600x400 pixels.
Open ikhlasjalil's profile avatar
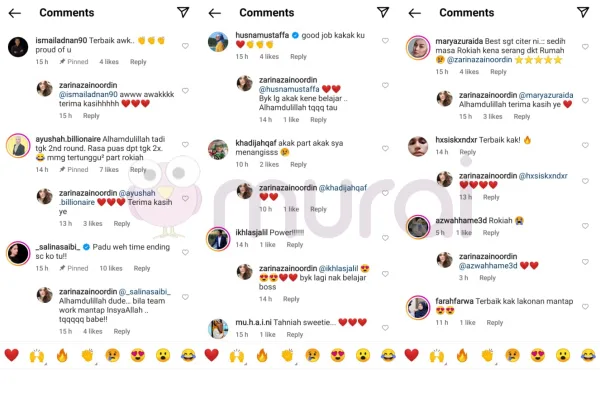[218, 238]
